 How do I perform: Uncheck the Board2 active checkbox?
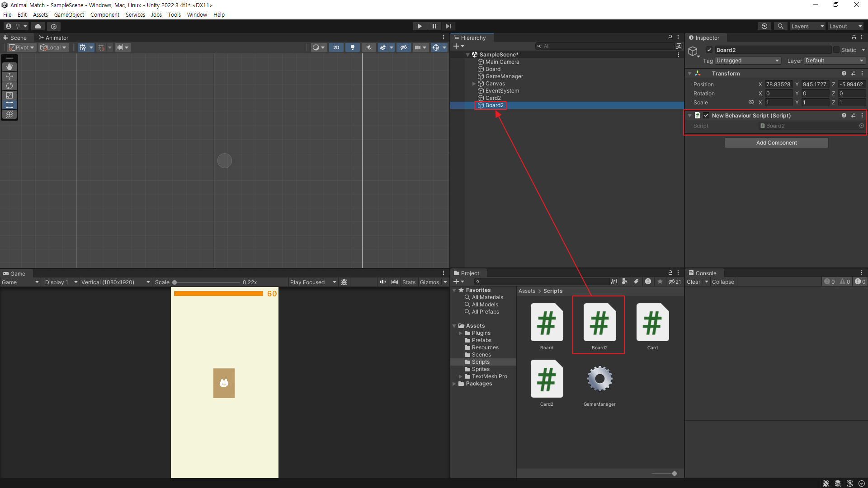(709, 50)
